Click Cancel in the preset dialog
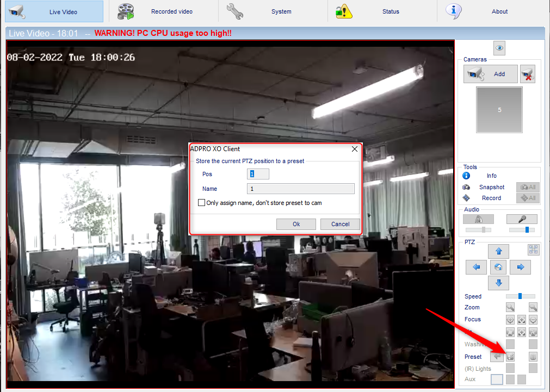This screenshot has height=392, width=550. (x=340, y=224)
